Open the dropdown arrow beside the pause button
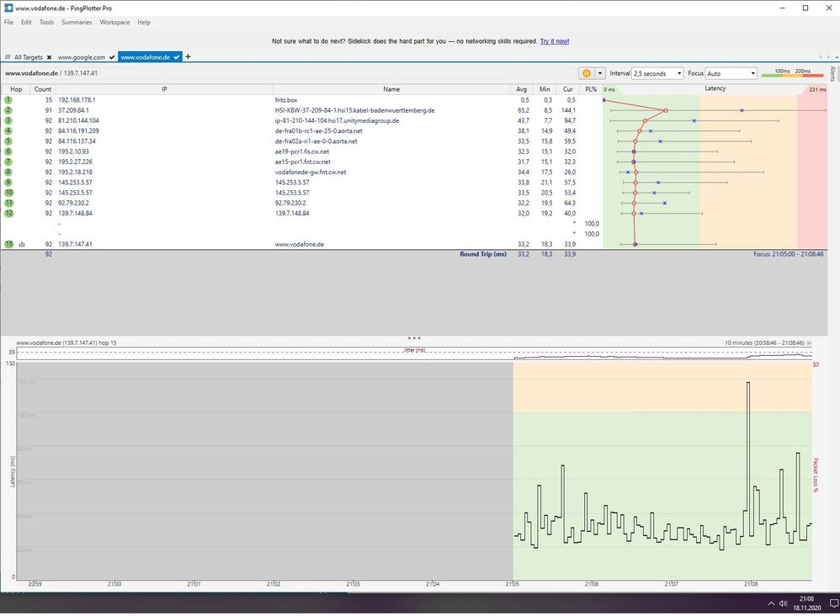This screenshot has height=616, width=840. click(x=600, y=73)
